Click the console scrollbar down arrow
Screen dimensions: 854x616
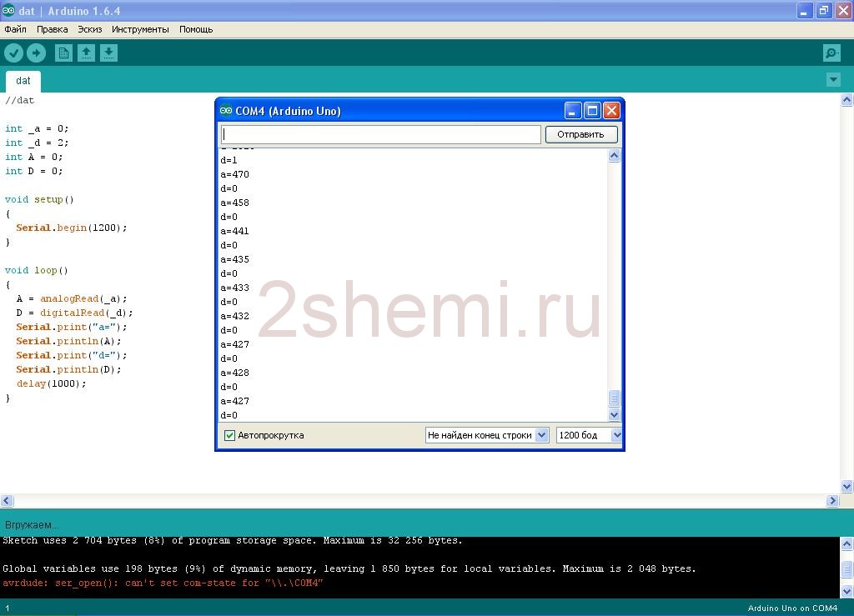click(x=847, y=591)
